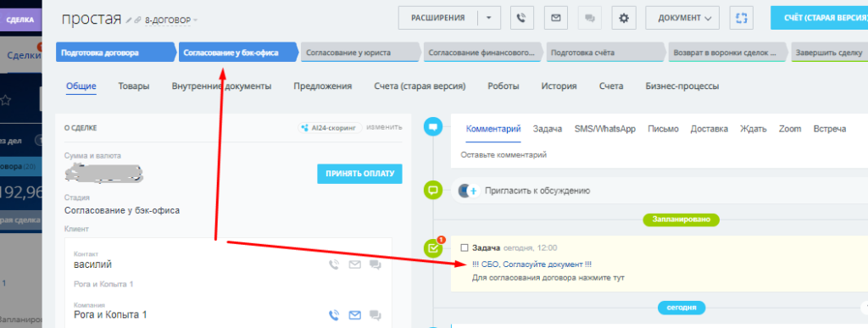Select the SMS/WhatsApp timeline tab

(605, 129)
